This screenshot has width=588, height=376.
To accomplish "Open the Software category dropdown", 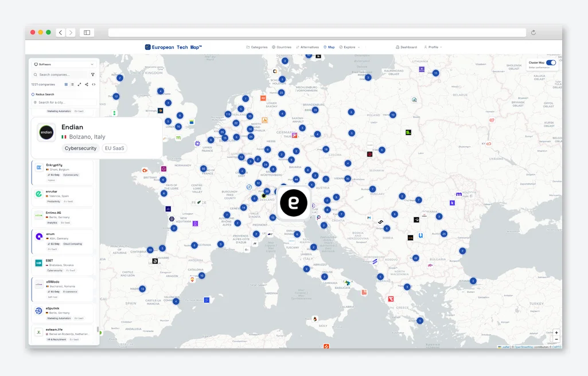I will point(64,64).
